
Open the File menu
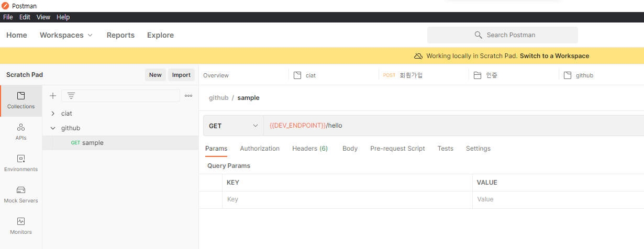[x=8, y=17]
